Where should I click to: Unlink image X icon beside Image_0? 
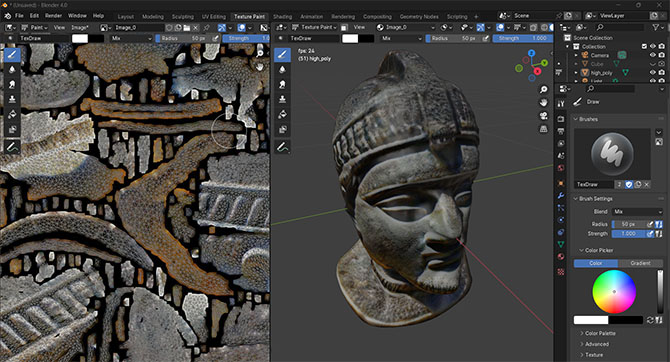point(195,27)
